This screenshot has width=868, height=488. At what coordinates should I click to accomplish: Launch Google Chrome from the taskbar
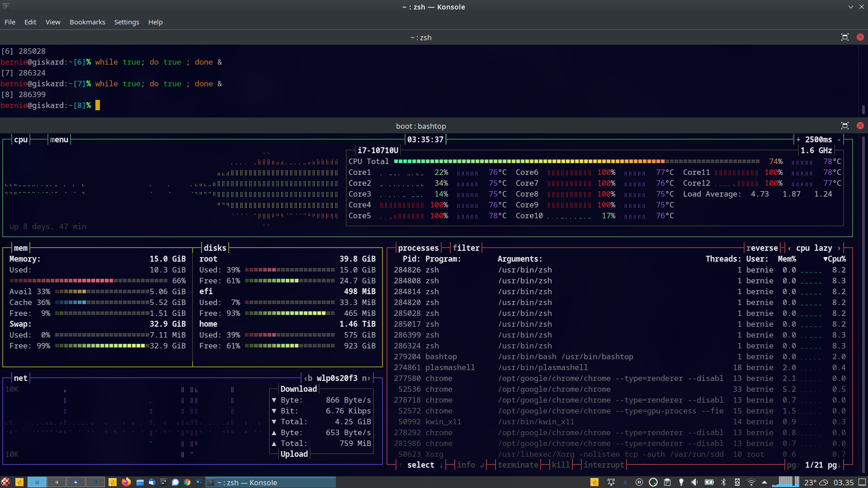pyautogui.click(x=187, y=482)
